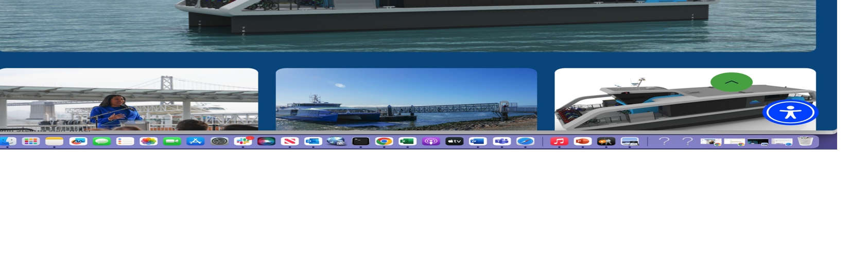The image size is (868, 259).
Task: Click the green scroll-to-top chevron button
Action: [731, 82]
